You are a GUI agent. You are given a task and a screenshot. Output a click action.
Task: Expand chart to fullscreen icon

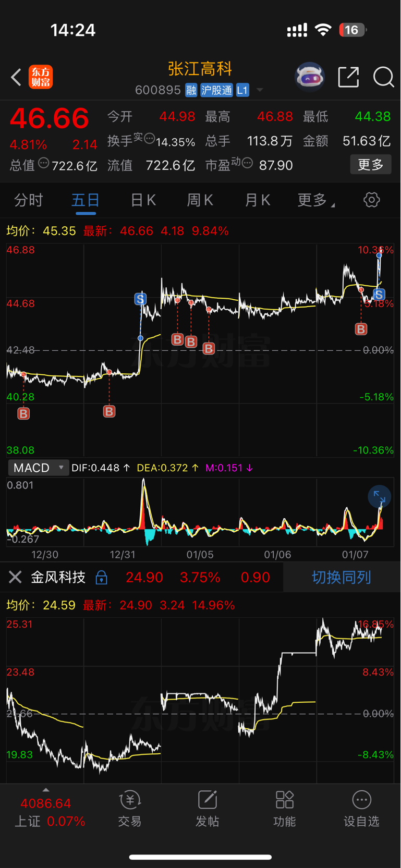coord(379,497)
